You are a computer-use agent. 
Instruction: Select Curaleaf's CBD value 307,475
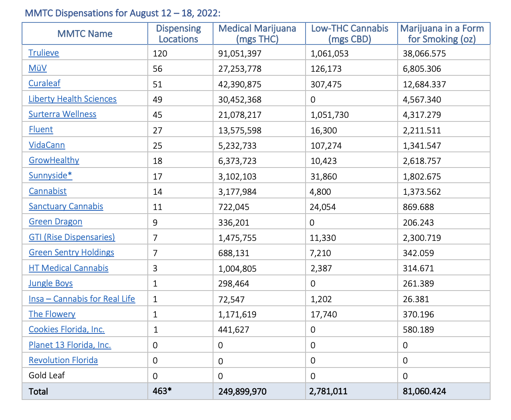[x=326, y=85]
